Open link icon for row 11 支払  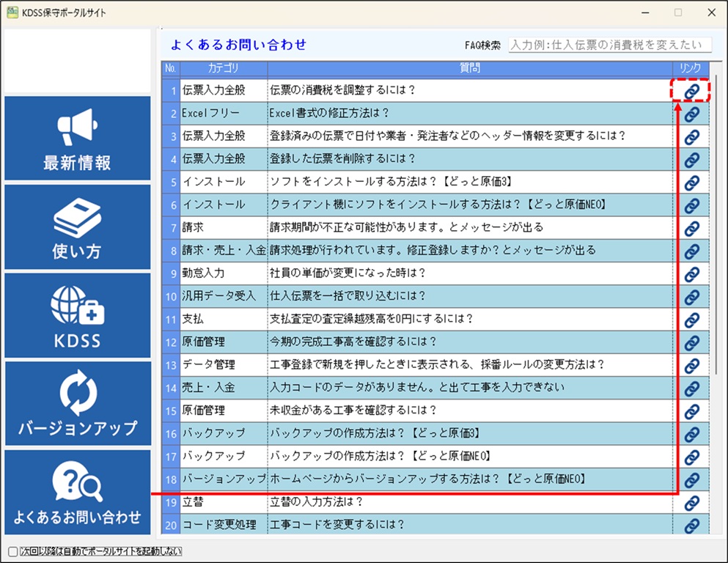[691, 320]
